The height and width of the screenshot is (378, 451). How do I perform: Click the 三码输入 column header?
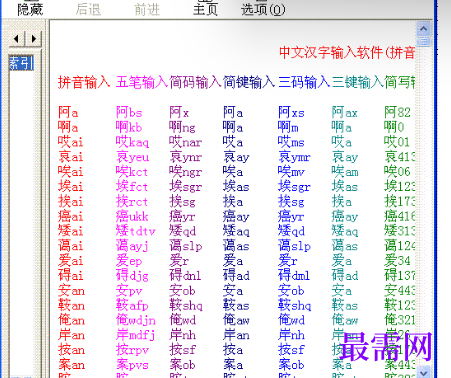304,82
